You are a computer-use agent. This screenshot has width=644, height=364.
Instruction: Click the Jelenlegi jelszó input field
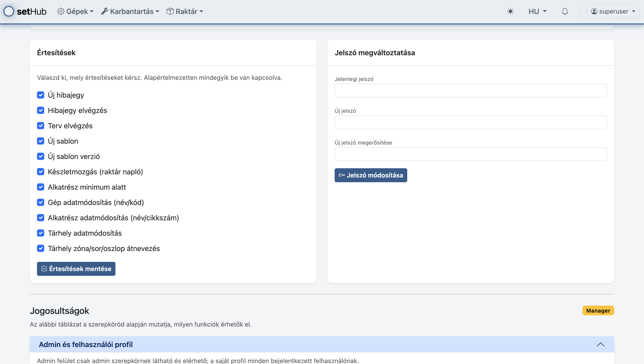coord(471,90)
